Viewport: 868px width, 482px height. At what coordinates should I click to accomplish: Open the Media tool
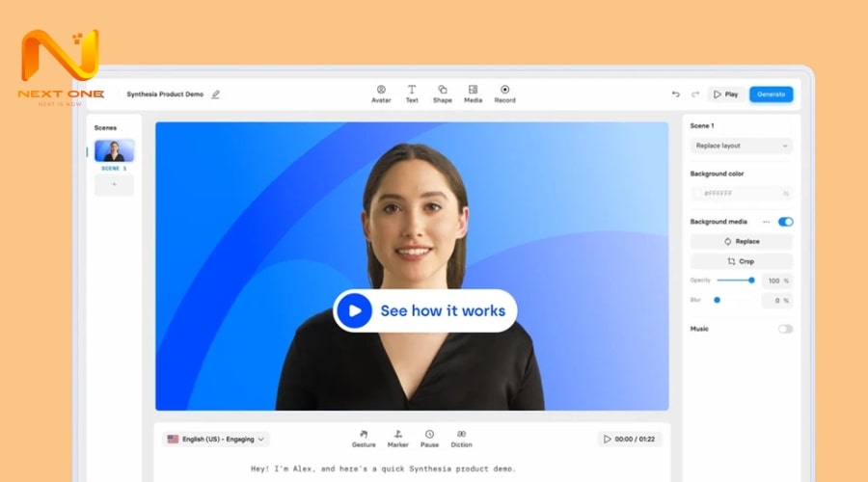click(473, 90)
